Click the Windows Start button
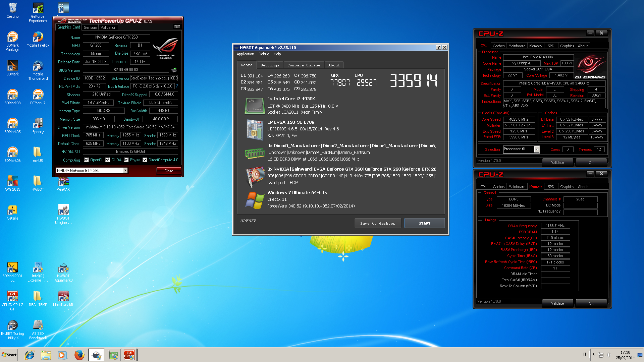 (9, 355)
